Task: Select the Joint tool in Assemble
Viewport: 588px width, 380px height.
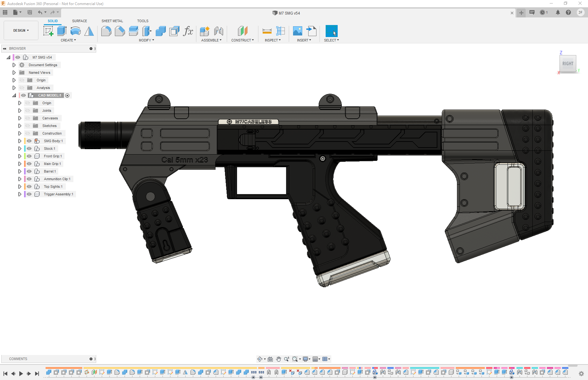Action: [218, 31]
